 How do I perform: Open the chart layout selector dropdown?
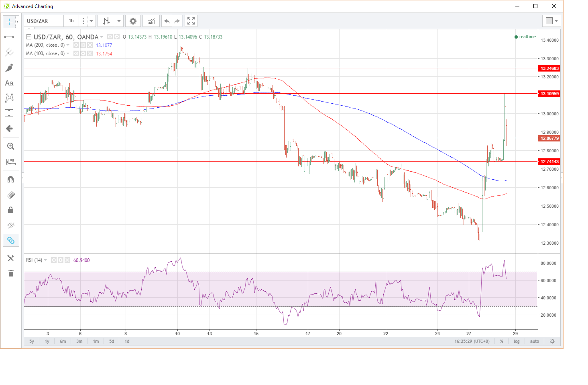click(x=551, y=21)
